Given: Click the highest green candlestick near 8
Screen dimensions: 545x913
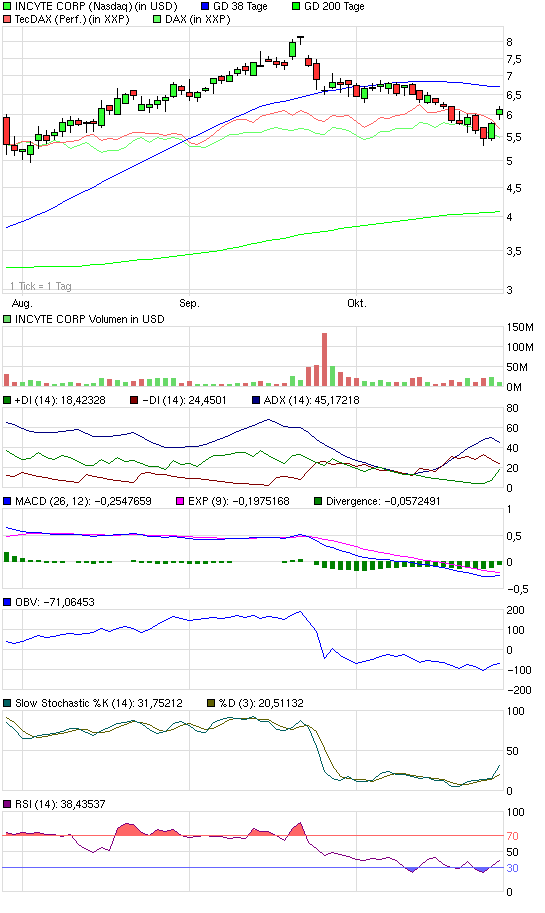Looking at the screenshot, I should coord(292,49).
